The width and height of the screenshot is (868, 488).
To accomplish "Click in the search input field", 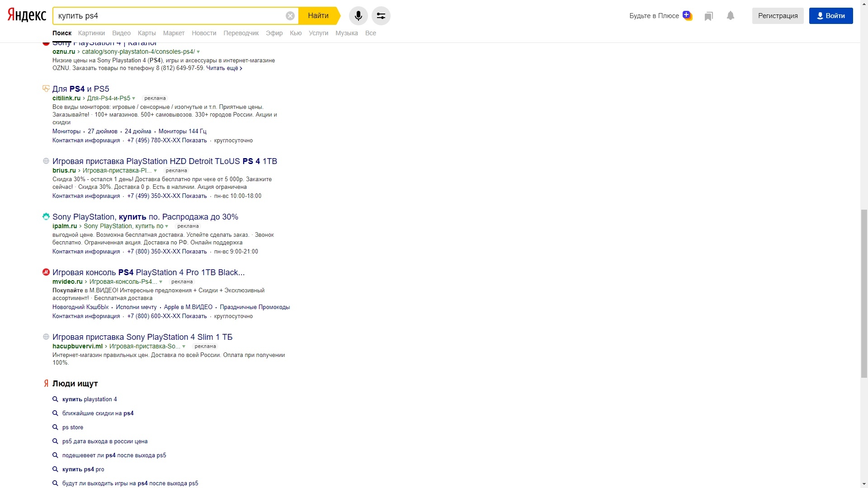I will pyautogui.click(x=170, y=16).
